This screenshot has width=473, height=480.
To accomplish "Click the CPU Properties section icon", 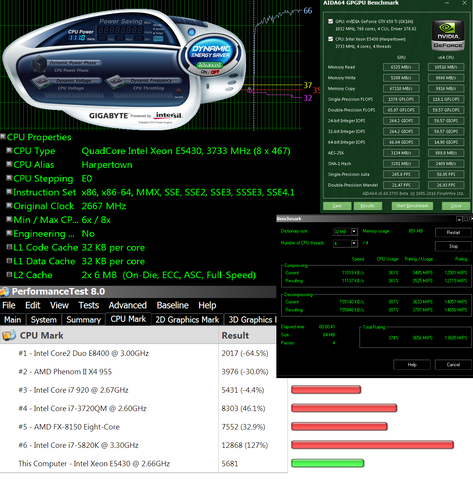I will (x=3, y=136).
